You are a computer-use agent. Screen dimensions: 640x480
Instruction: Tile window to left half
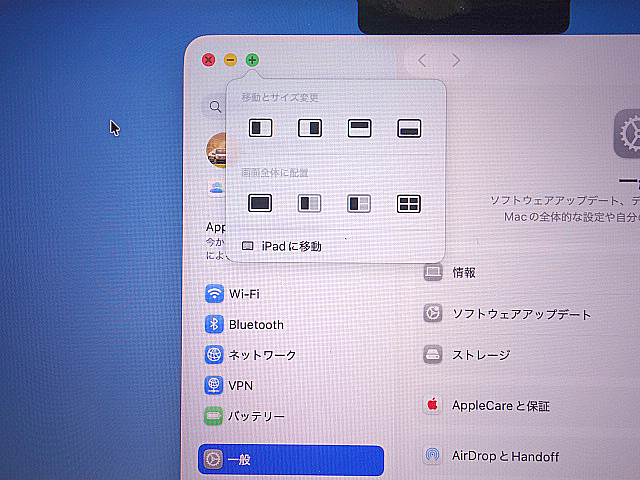(260, 128)
